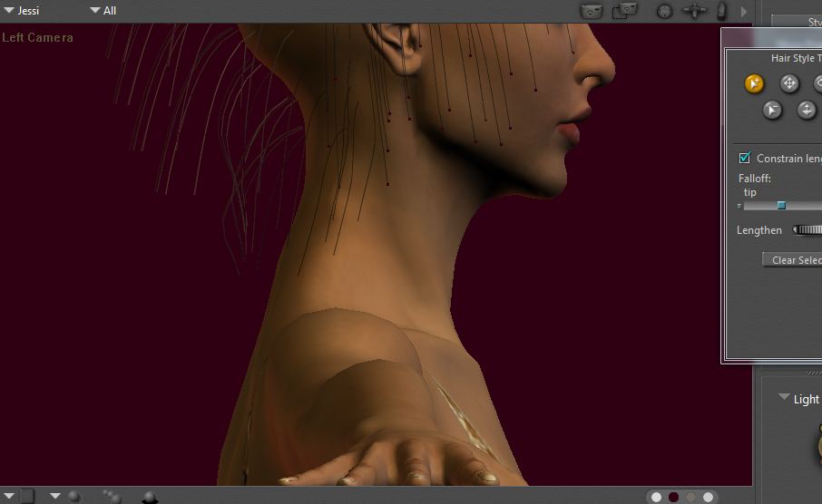Toggle the Constrain length checkbox
This screenshot has height=504, width=822.
(x=745, y=158)
